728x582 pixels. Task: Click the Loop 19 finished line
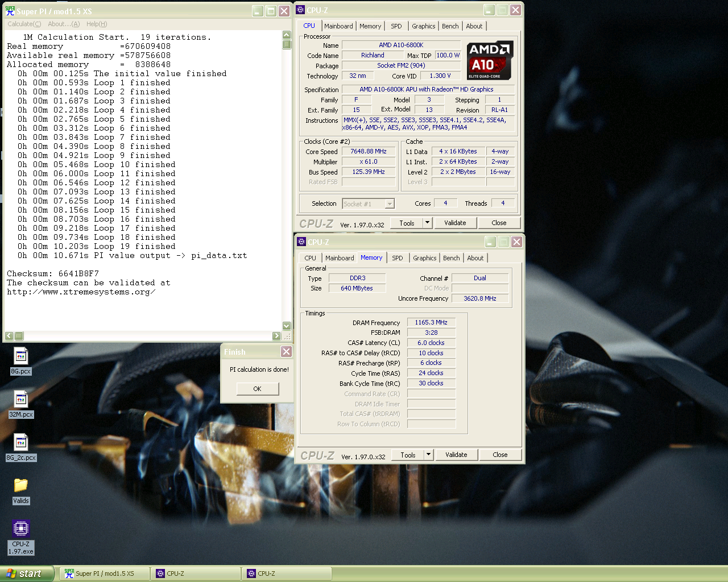pyautogui.click(x=97, y=247)
